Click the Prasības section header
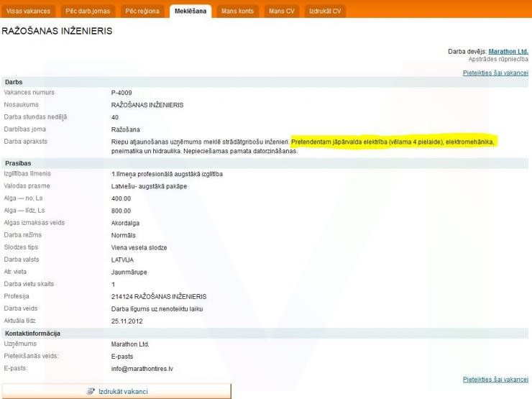This screenshot has width=532, height=399. click(x=17, y=163)
